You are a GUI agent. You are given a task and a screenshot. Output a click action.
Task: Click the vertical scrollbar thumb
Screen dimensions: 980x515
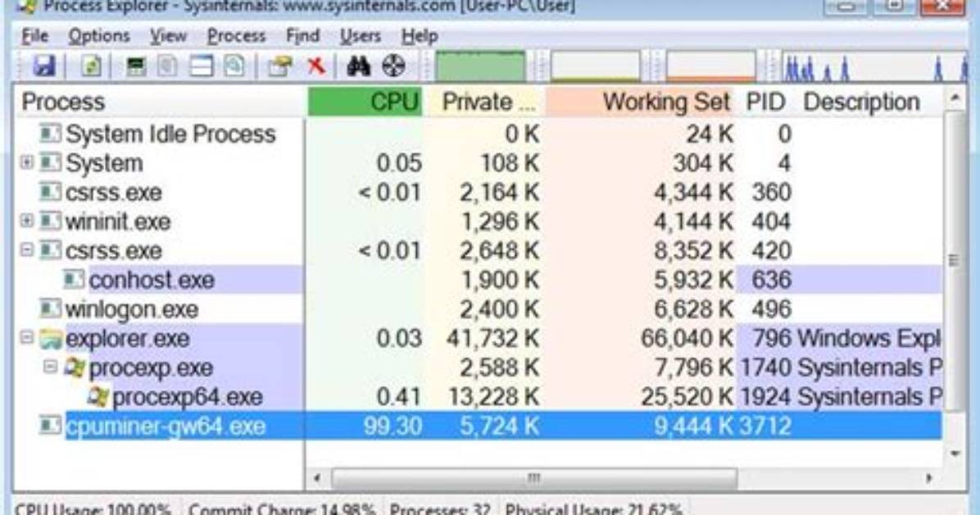coord(955,261)
